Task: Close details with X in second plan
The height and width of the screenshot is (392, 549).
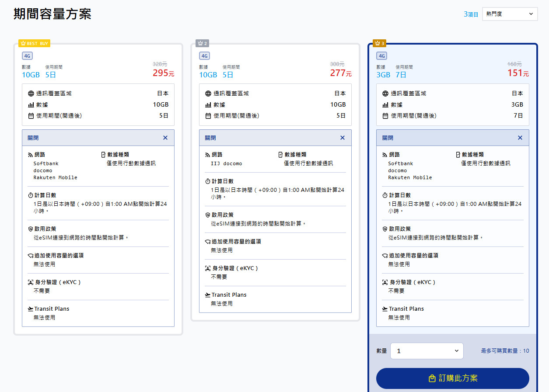Action: click(343, 138)
